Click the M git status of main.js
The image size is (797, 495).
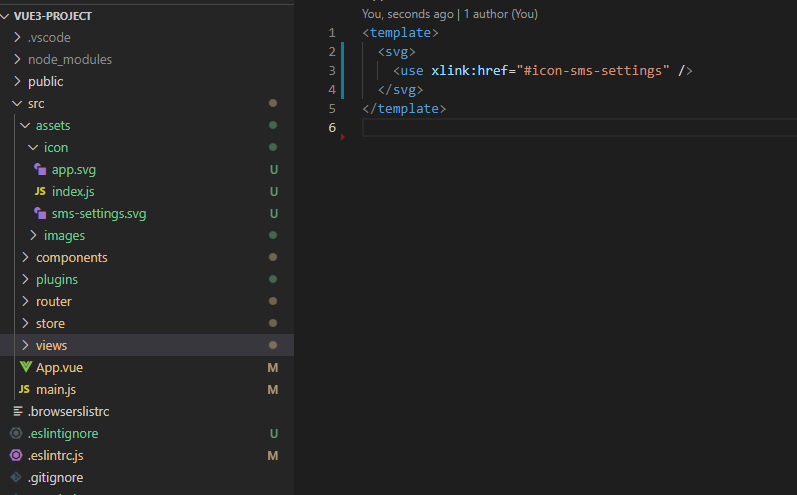click(x=273, y=390)
